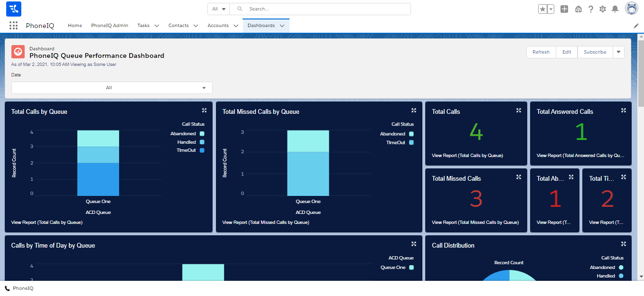
Task: Expand the search scope All dropdown
Action: tap(218, 9)
